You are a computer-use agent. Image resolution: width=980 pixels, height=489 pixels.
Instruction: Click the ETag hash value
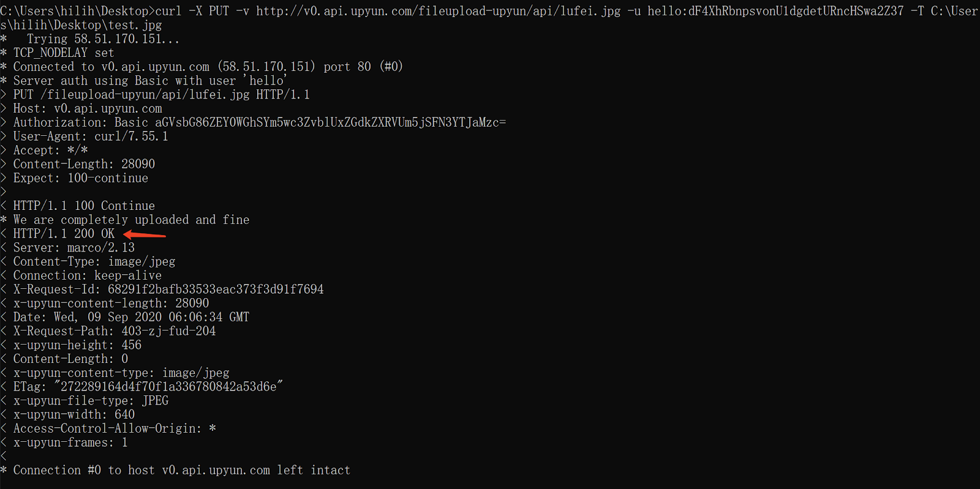(x=168, y=387)
